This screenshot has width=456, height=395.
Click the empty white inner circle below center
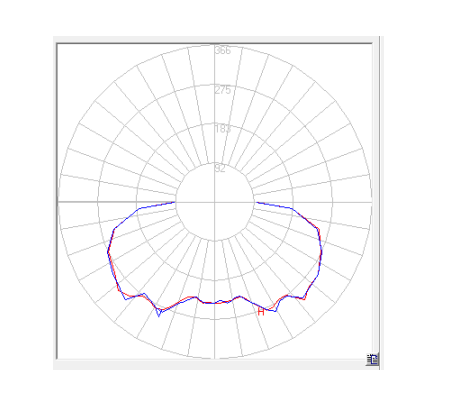(x=215, y=222)
